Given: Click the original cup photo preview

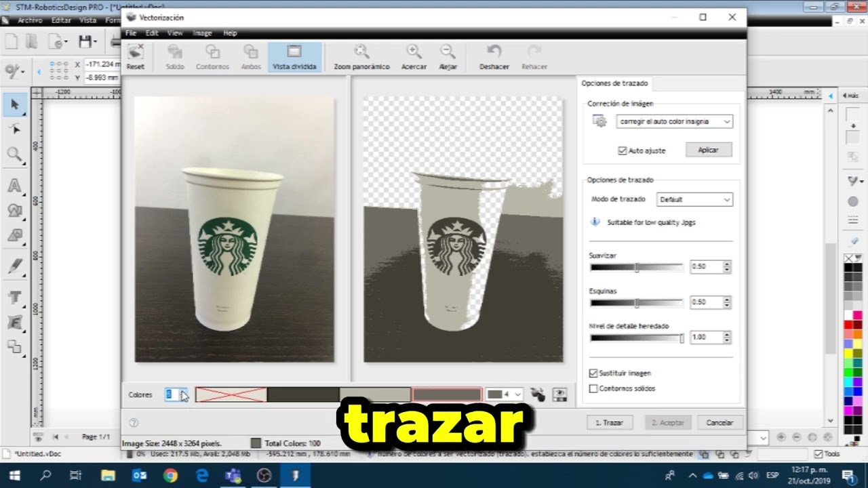Looking at the screenshot, I should 234,229.
